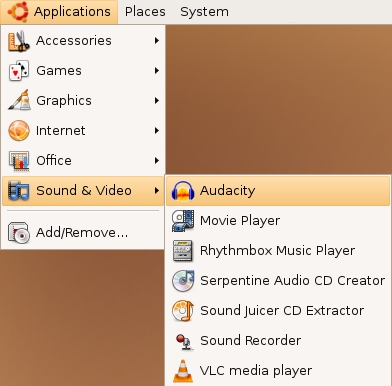Click the Sound & Video submenu arrow
The height and width of the screenshot is (386, 392).
pyautogui.click(x=157, y=190)
